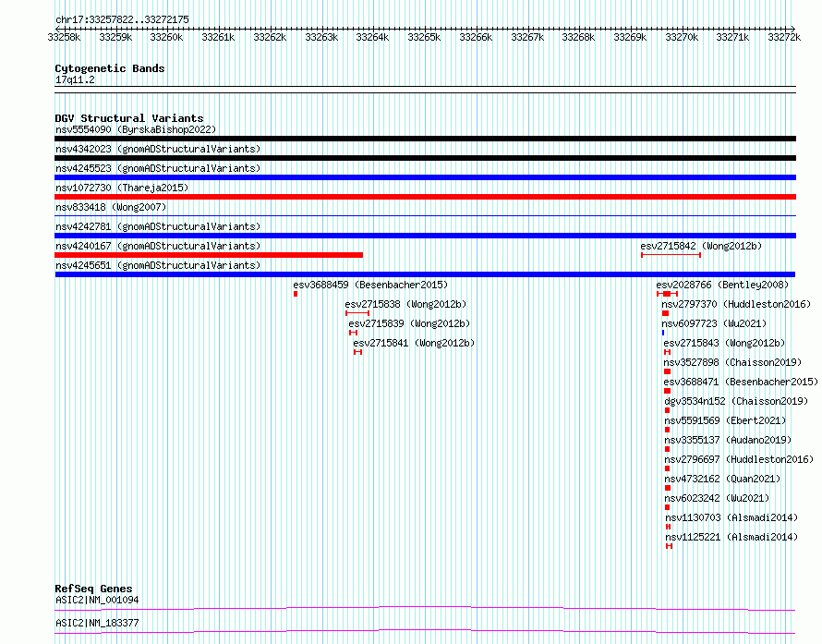The image size is (822, 644).
Task: Open nsv4240167 gnomAD variant label
Action: [x=158, y=246]
